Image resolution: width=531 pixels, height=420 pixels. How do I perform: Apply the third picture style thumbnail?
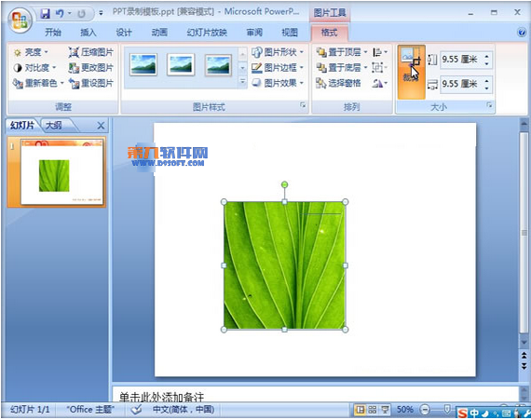(x=218, y=64)
